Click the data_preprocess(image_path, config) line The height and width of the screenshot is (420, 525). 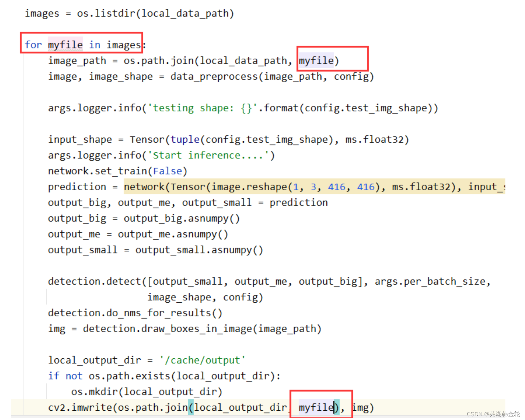pos(211,77)
